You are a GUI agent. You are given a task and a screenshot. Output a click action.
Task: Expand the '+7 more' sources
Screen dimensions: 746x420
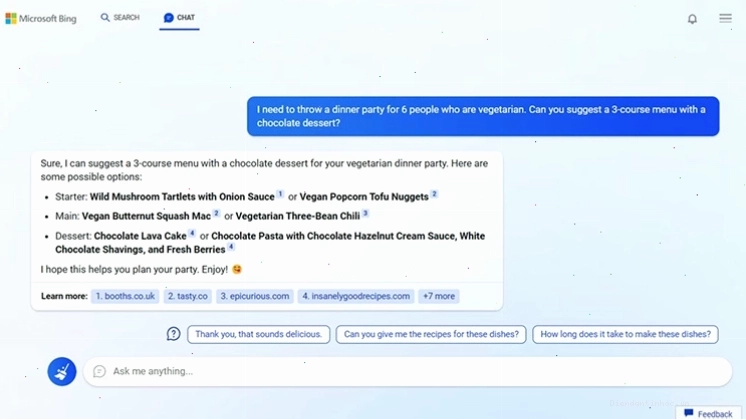click(439, 296)
